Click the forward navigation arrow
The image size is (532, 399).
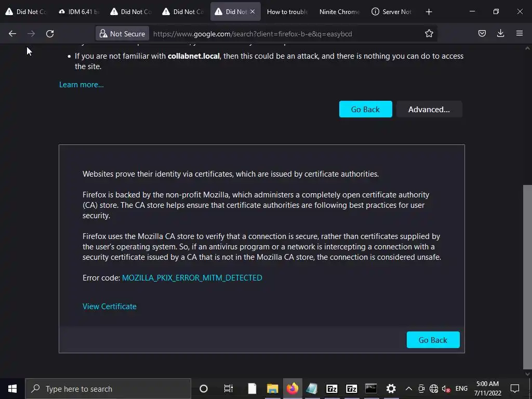31,34
